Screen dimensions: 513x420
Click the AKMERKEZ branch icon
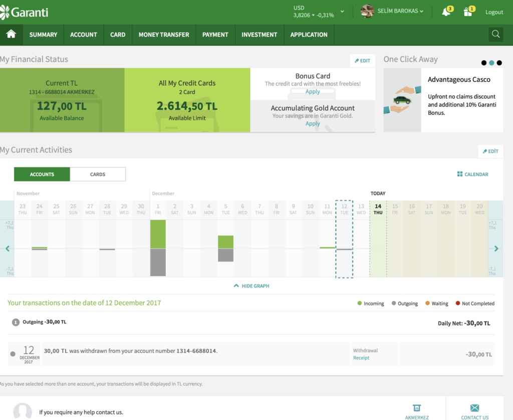pyautogui.click(x=416, y=408)
